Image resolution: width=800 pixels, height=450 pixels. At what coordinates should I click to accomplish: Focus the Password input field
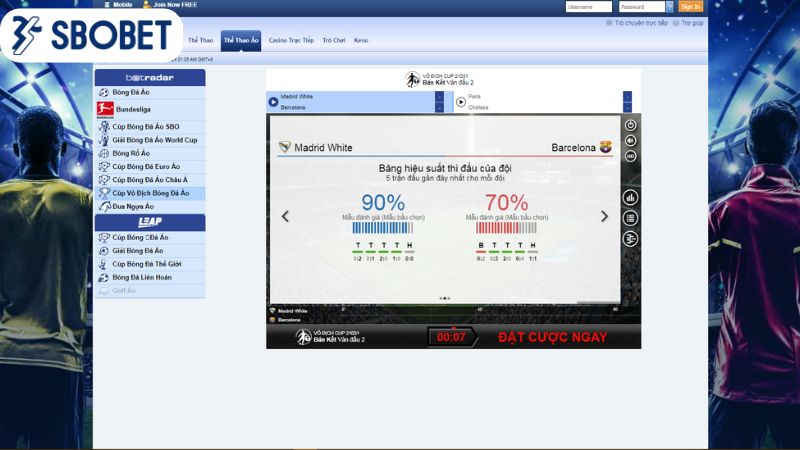[641, 7]
